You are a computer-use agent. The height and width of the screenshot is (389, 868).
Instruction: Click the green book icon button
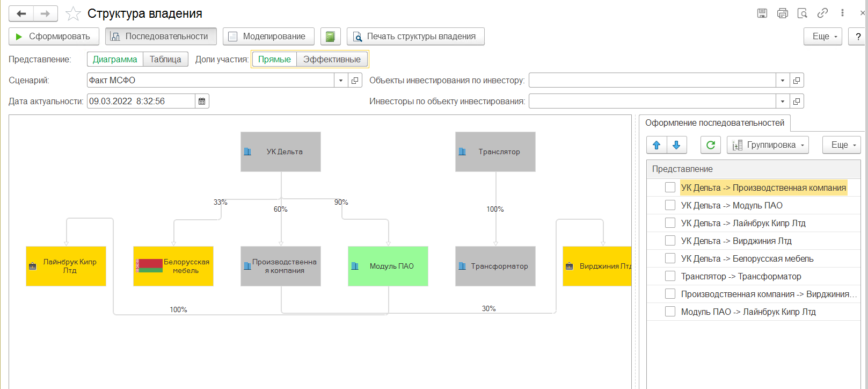[330, 37]
